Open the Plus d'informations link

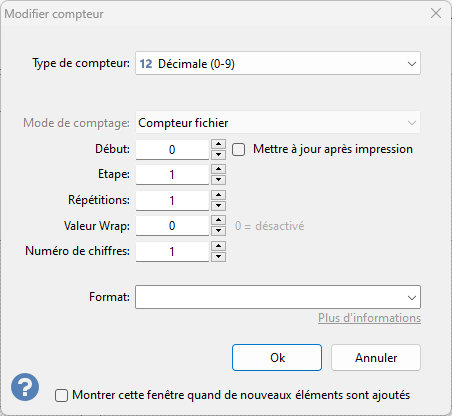369,318
